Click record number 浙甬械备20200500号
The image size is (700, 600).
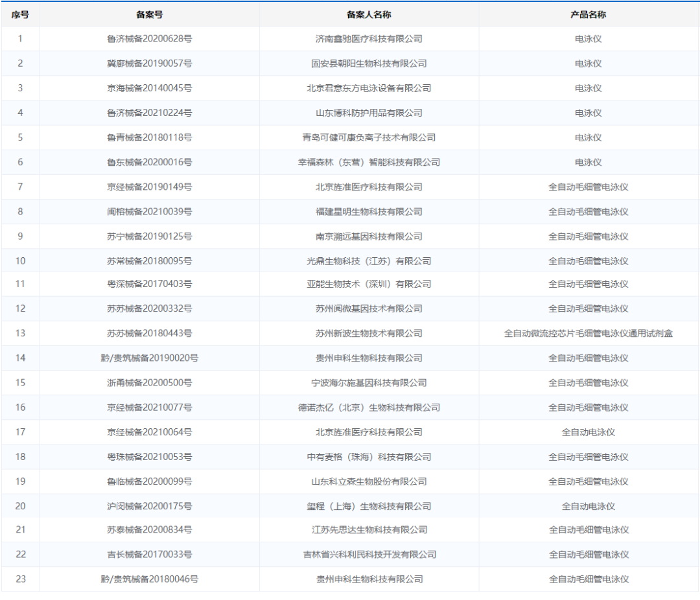pos(150,382)
